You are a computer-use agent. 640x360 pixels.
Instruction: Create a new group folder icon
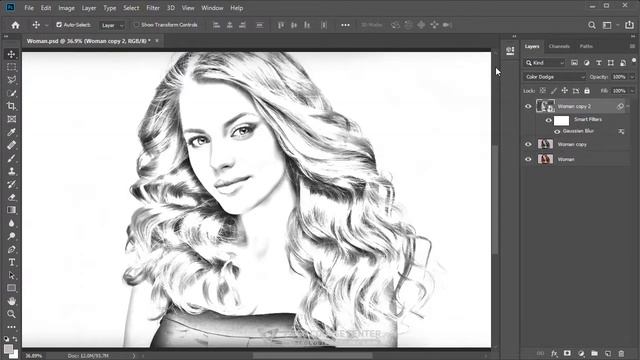(594, 353)
